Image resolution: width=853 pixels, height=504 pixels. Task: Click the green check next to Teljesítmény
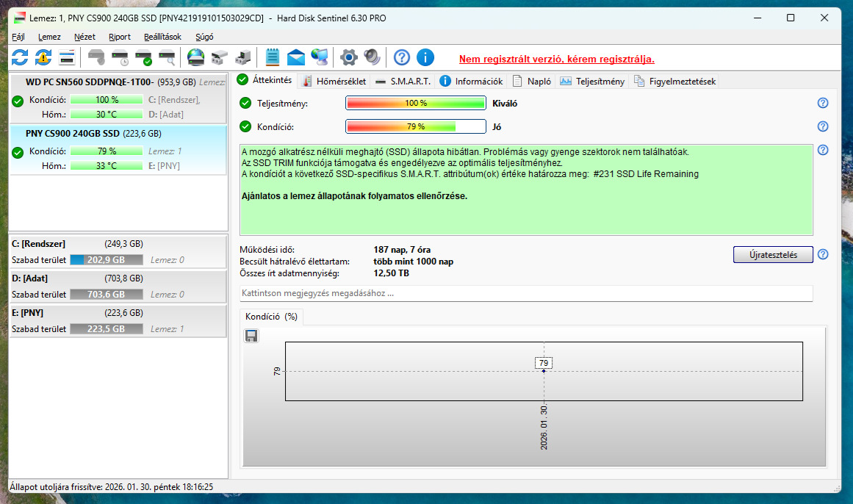pyautogui.click(x=245, y=103)
